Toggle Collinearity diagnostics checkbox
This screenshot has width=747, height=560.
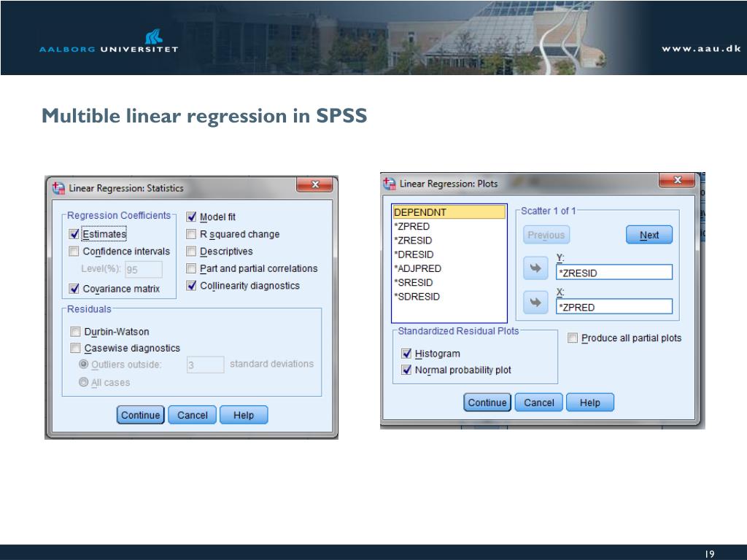click(191, 286)
